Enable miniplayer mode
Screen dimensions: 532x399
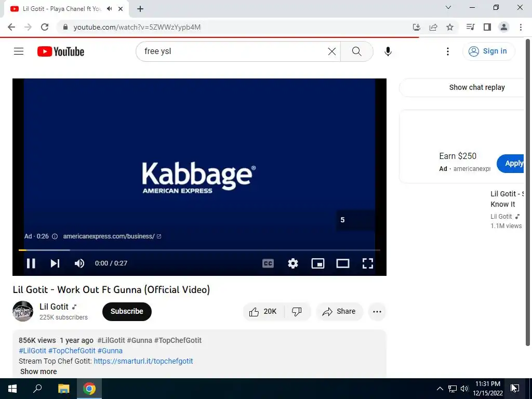[318, 263]
